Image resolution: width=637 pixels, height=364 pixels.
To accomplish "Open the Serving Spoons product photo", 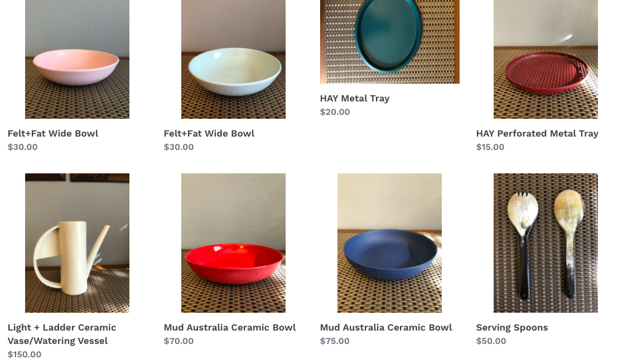I will click(546, 243).
